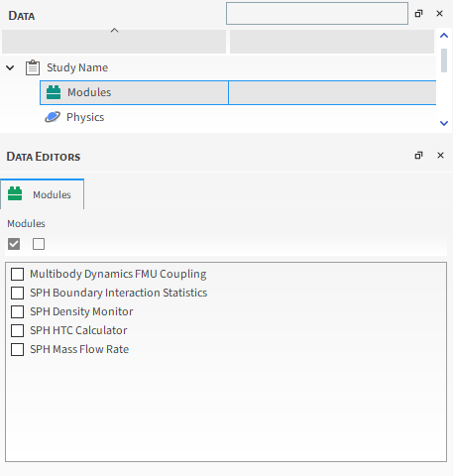The image size is (453, 476).
Task: Click the data tree scrollbar thumb
Action: (444, 60)
